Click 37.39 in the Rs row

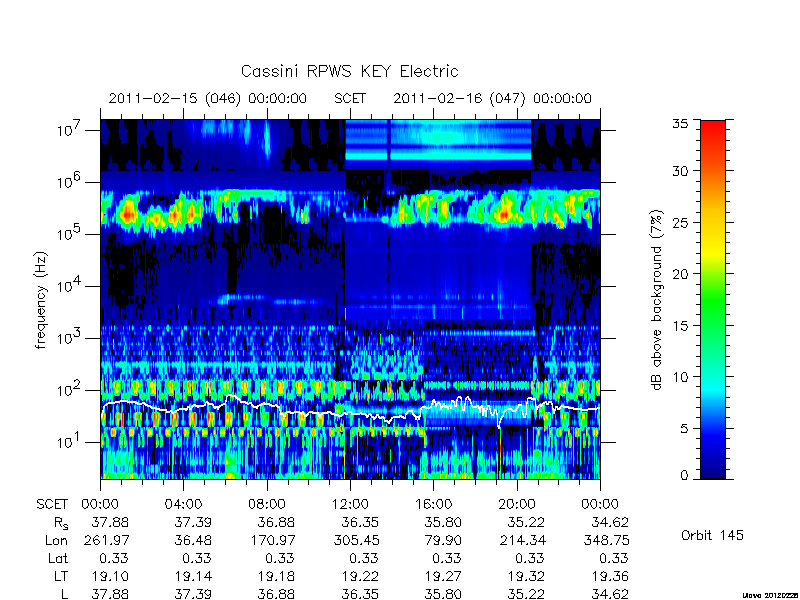point(193,522)
